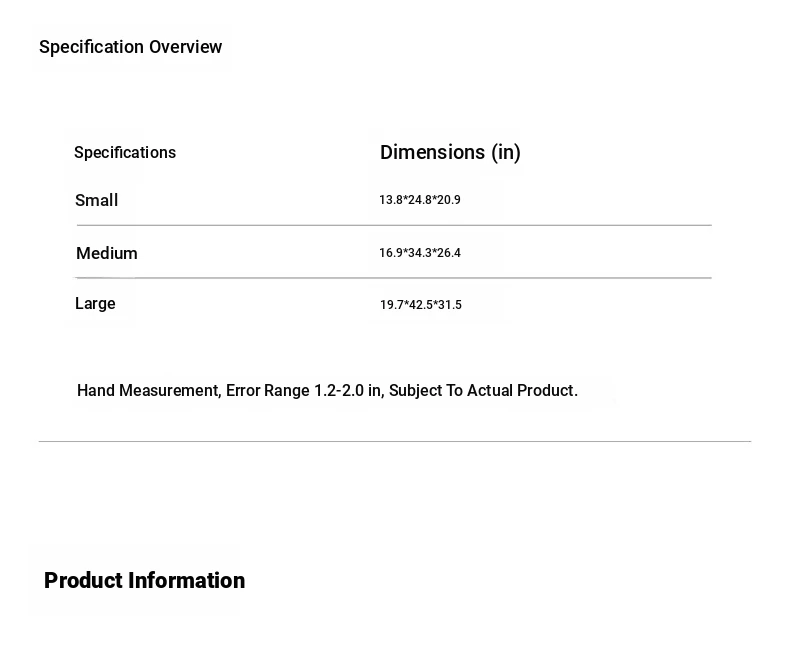Click the 13.8*24.8*20.9 dimensions value
This screenshot has height=654, width=790.
point(420,200)
